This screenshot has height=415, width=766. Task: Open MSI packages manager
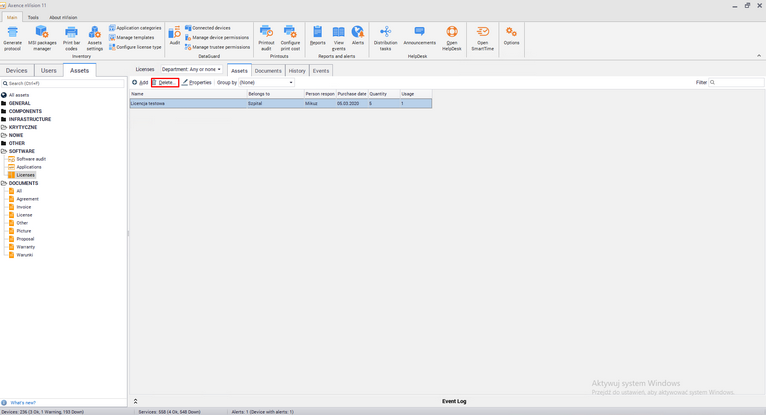(x=42, y=34)
